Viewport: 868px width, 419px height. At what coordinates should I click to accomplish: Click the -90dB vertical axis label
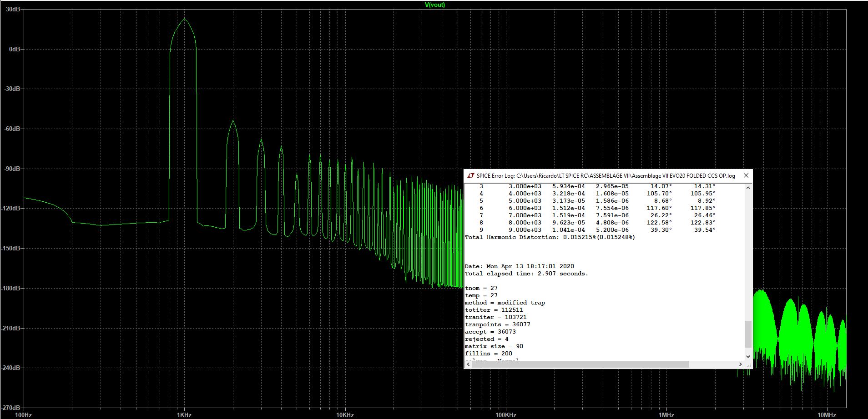[12, 169]
